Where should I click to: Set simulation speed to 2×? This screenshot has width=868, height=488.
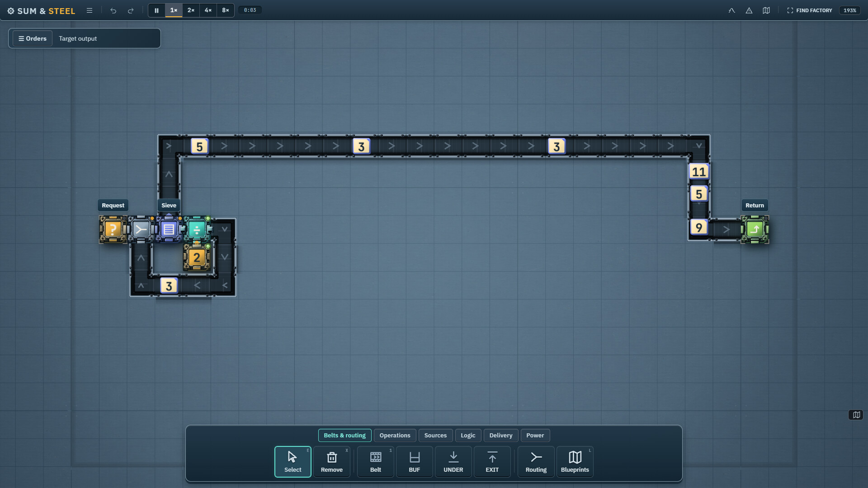tap(191, 10)
